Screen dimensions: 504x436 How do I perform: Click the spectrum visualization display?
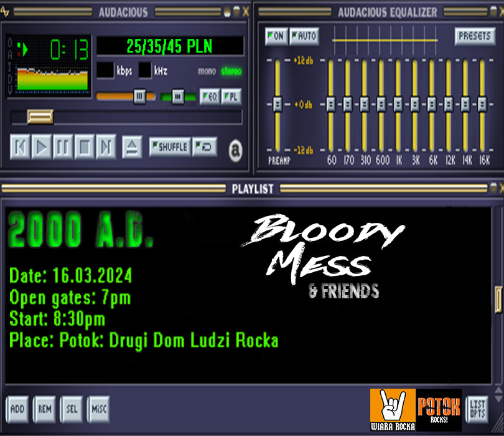click(x=52, y=79)
